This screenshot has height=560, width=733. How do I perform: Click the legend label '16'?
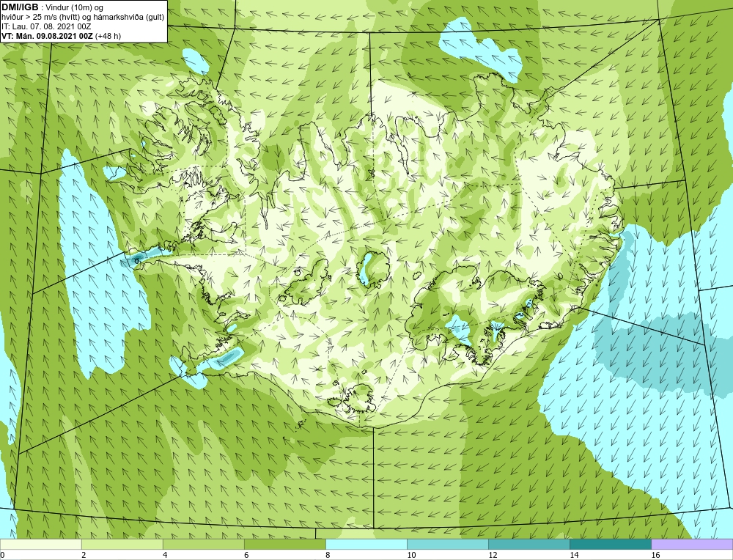[655, 555]
